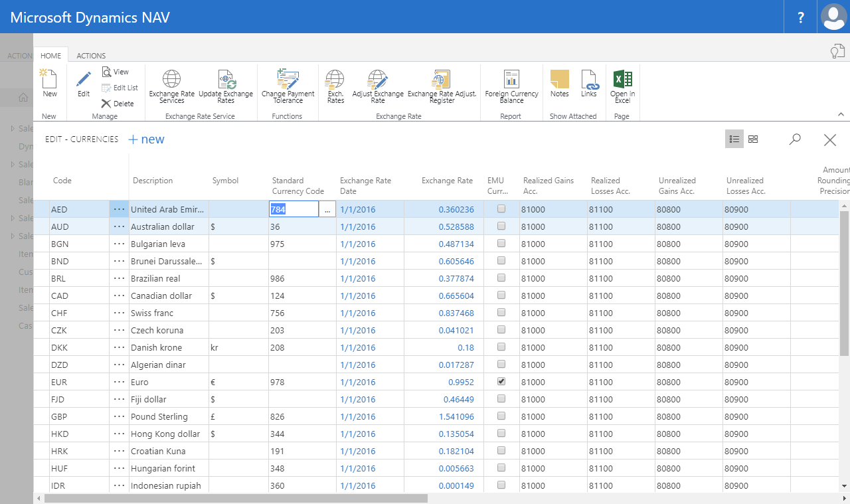Open user profile avatar
Screen dimensions: 850x504
click(833, 17)
